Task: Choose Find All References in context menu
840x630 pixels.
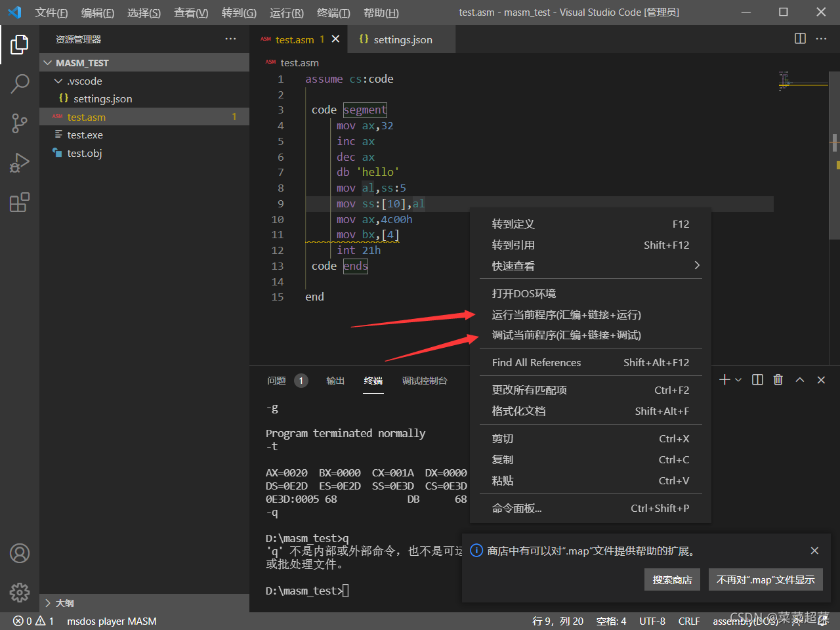Action: pos(591,362)
